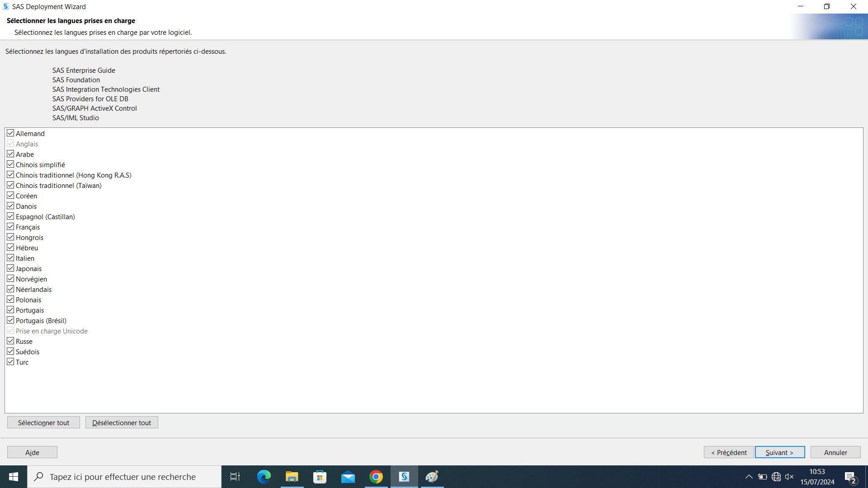
Task: Click the SAS Deployment Wizard taskbar icon
Action: tap(404, 477)
